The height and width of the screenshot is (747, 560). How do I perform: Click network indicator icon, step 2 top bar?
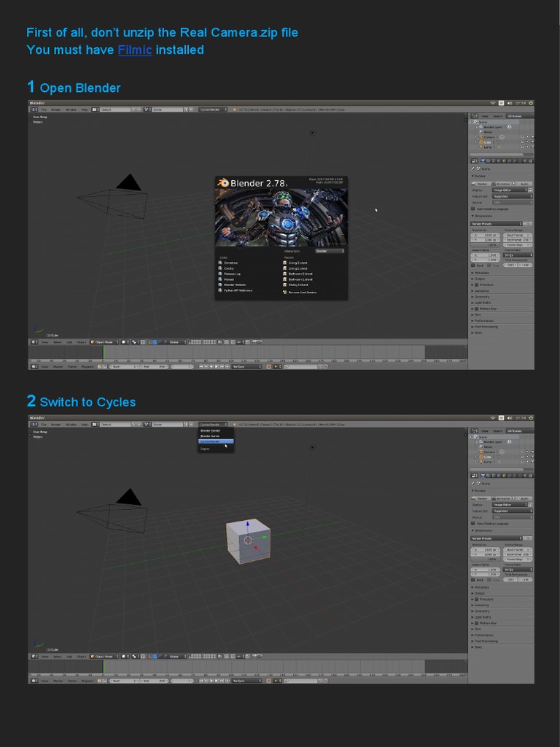[x=493, y=418]
